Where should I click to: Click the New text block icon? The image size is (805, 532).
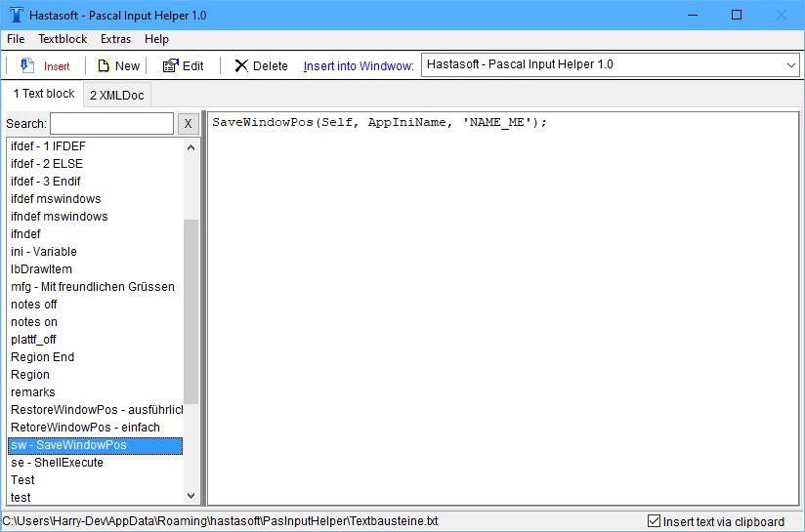[x=104, y=65]
